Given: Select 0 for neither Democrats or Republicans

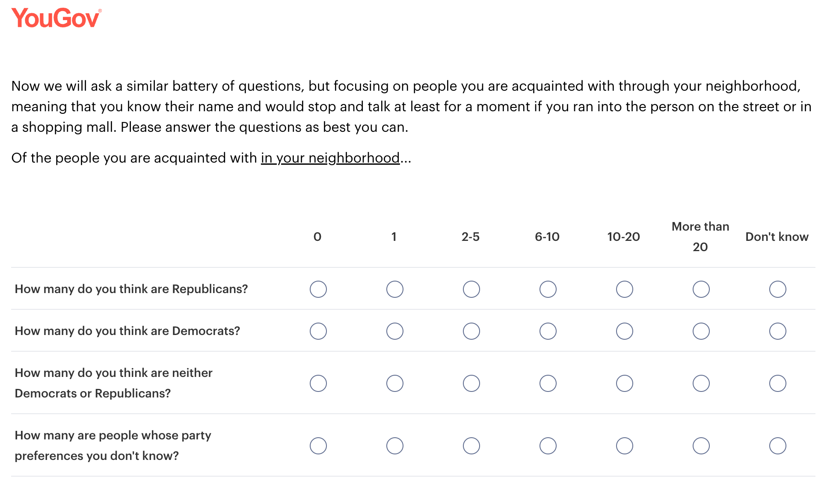Looking at the screenshot, I should click(x=318, y=383).
